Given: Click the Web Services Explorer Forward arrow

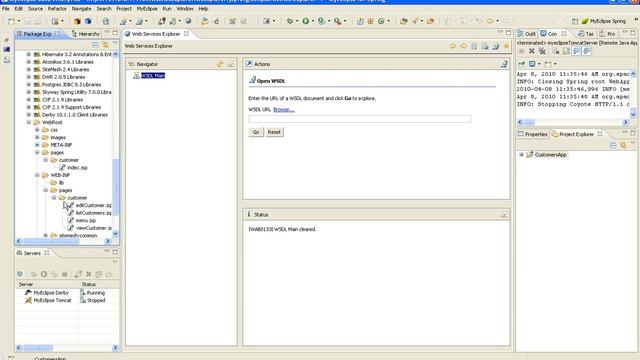Looking at the screenshot, I should click(463, 46).
